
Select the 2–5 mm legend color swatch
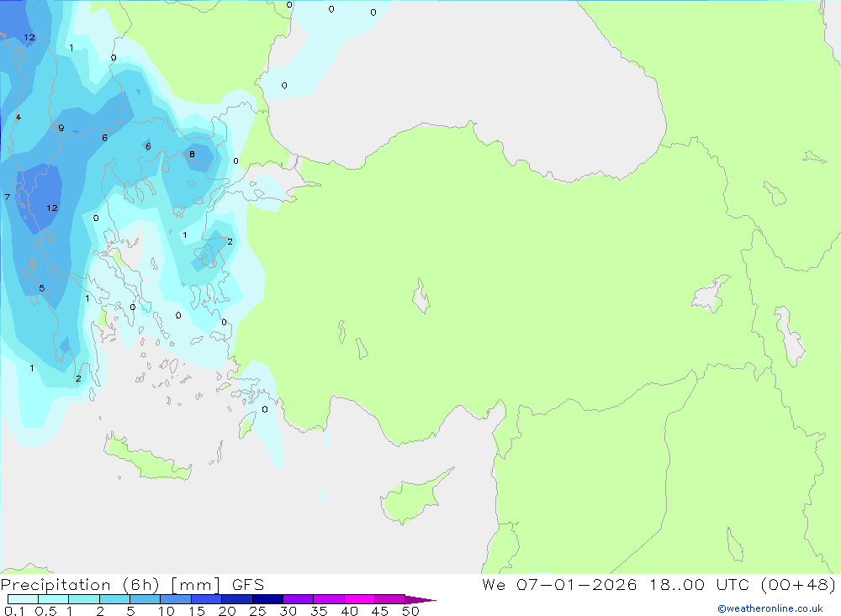(114, 599)
